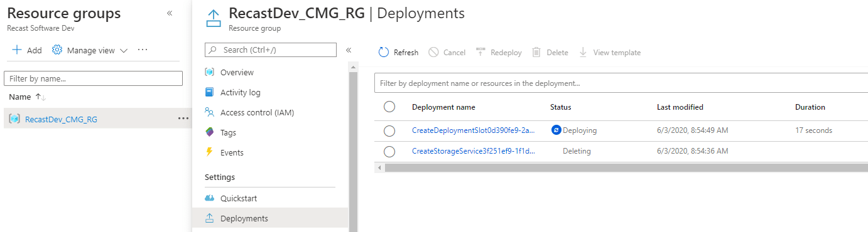Select the CreateDeploymentSlot row radio button
The height and width of the screenshot is (232, 868).
coord(389,130)
